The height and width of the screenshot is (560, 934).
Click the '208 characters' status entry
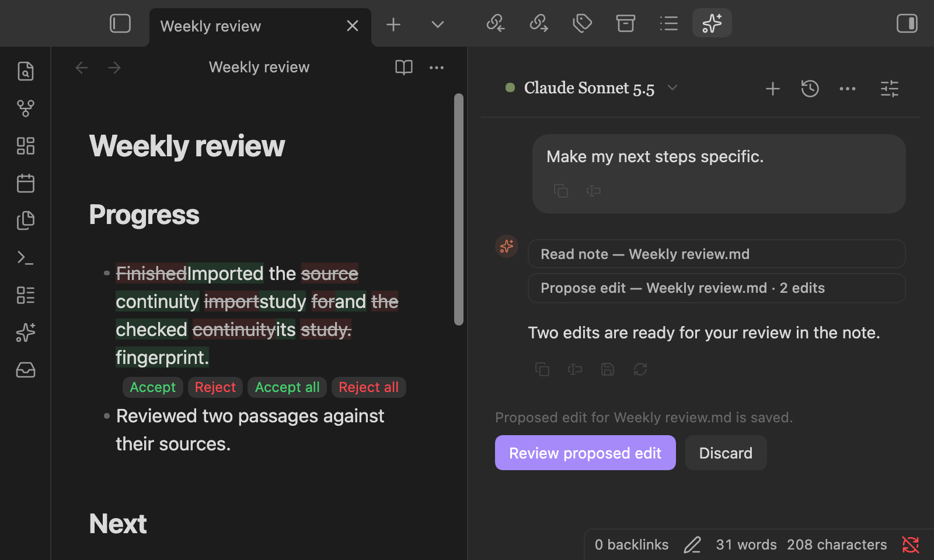(x=837, y=545)
